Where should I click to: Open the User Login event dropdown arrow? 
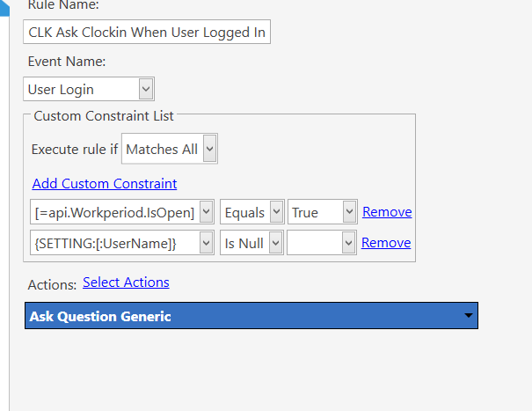[146, 89]
